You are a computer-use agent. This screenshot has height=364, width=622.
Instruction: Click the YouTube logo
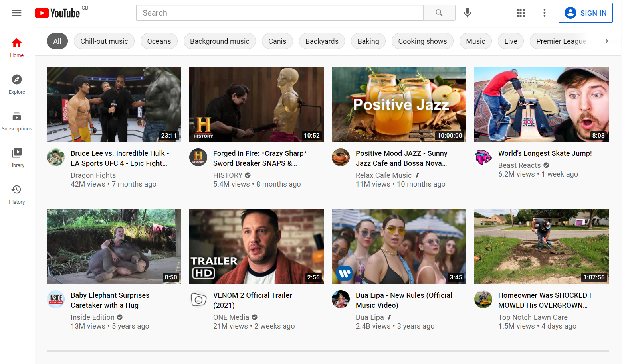pyautogui.click(x=57, y=13)
